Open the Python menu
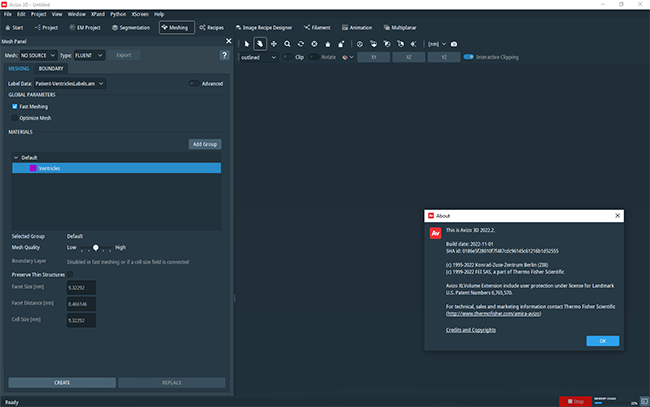Viewport: 650px width, 407px height. 118,14
